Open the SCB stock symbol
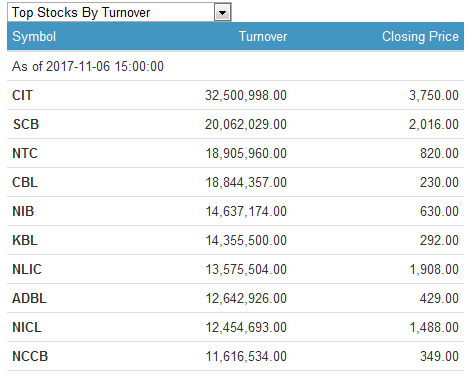 tap(26, 124)
